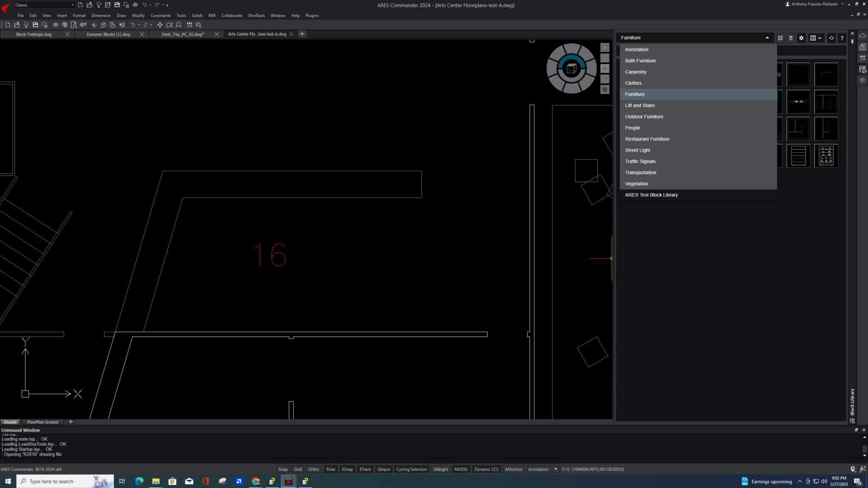The image size is (868, 488).
Task: Click the cube in the navigation wheel
Action: (572, 68)
